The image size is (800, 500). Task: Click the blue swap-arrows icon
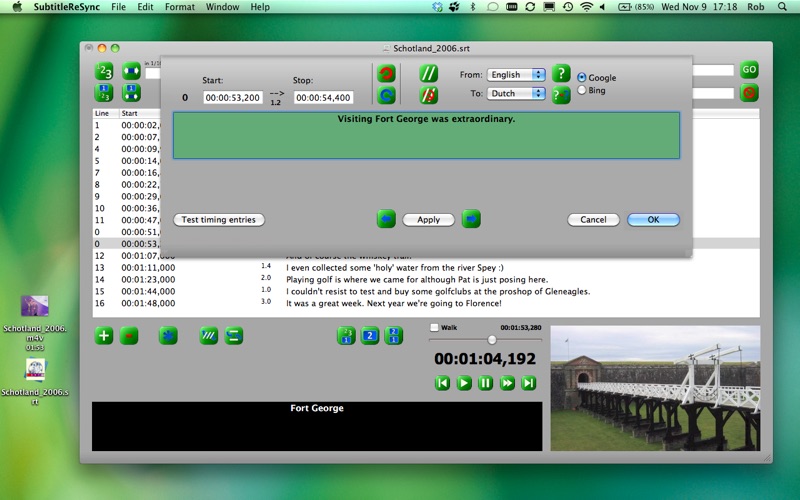(234, 336)
